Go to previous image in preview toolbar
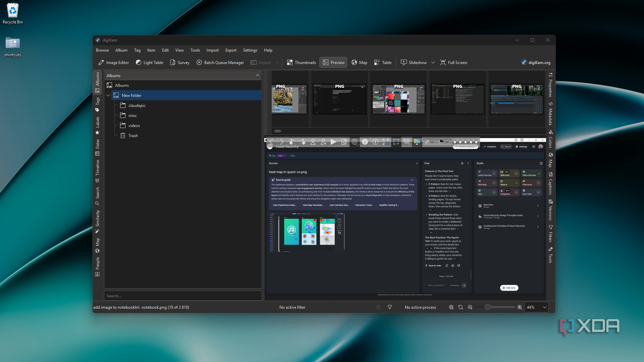 tap(271, 142)
